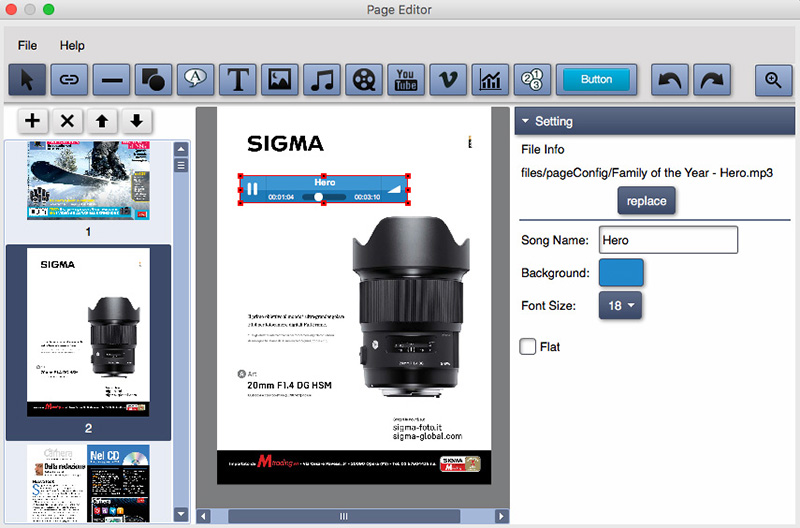Click the lens image on canvas

411,306
